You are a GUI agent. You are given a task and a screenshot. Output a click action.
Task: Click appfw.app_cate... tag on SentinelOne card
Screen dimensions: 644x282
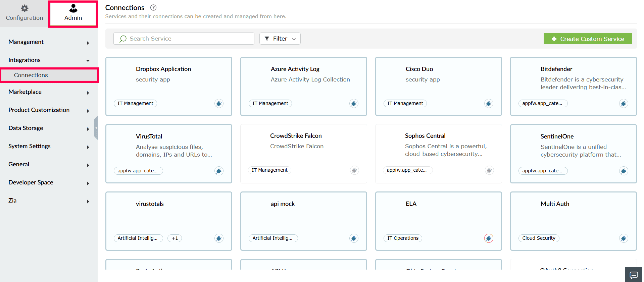(x=543, y=171)
